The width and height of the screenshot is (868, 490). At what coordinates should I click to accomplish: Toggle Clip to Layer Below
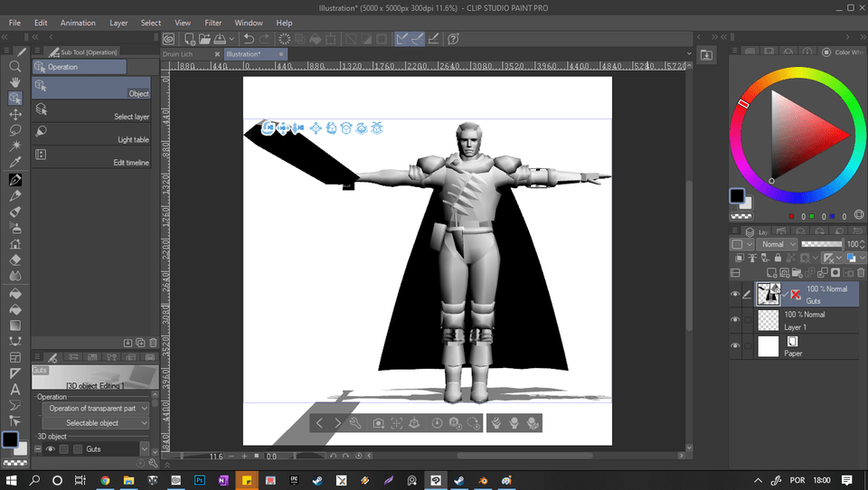(x=740, y=258)
